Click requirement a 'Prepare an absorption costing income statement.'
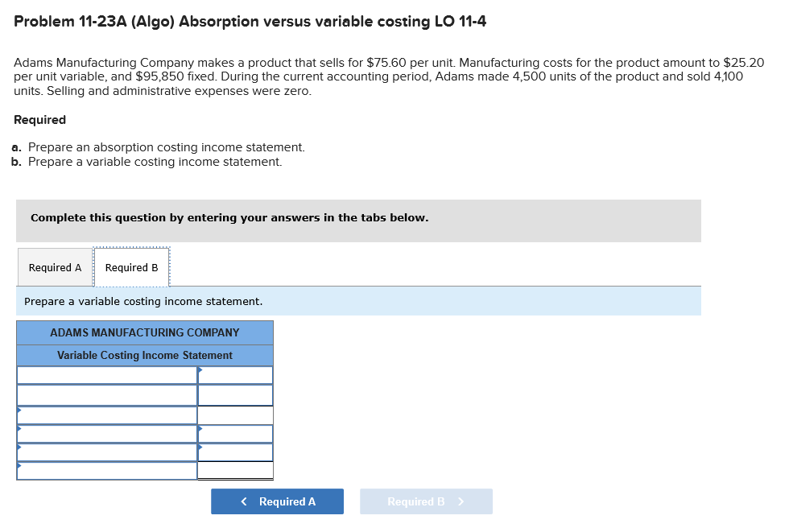This screenshot has width=789, height=532. 167,147
